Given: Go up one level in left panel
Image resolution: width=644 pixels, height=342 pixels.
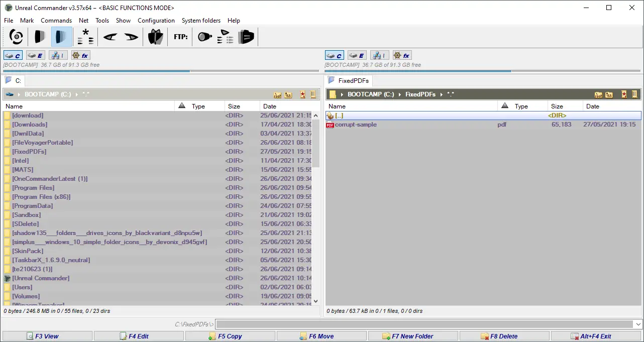Looking at the screenshot, I should [x=288, y=94].
